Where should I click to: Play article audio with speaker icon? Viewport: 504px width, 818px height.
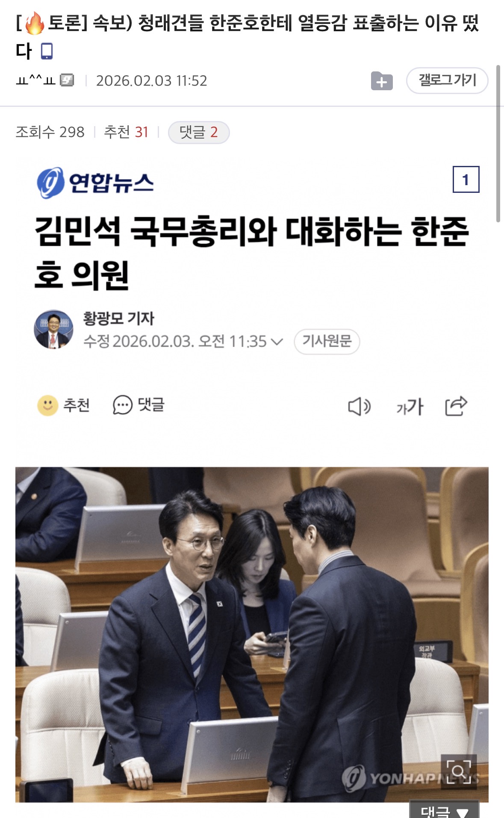[x=359, y=406]
